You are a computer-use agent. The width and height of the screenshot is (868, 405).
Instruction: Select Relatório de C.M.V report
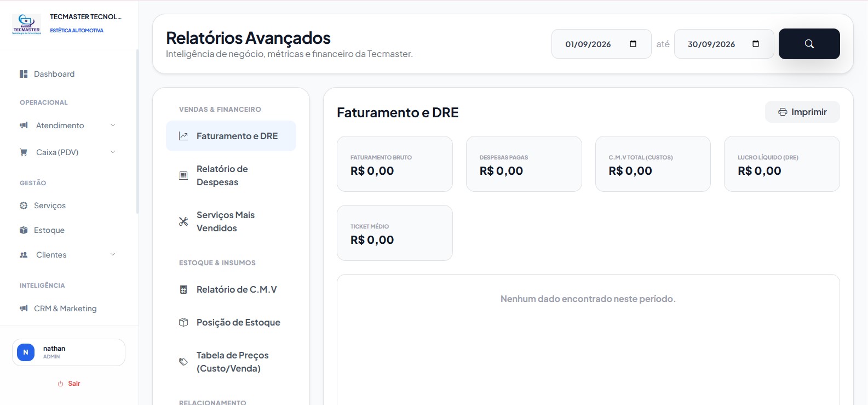coord(231,289)
